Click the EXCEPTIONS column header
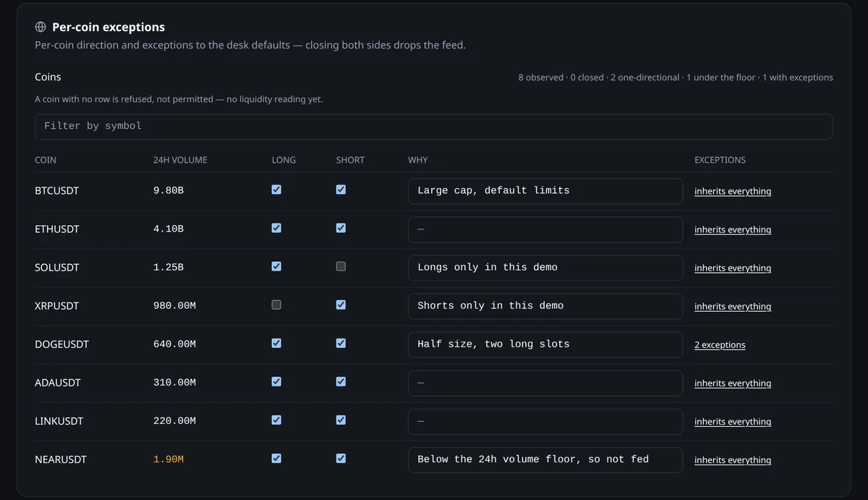The height and width of the screenshot is (500, 868). [x=720, y=160]
